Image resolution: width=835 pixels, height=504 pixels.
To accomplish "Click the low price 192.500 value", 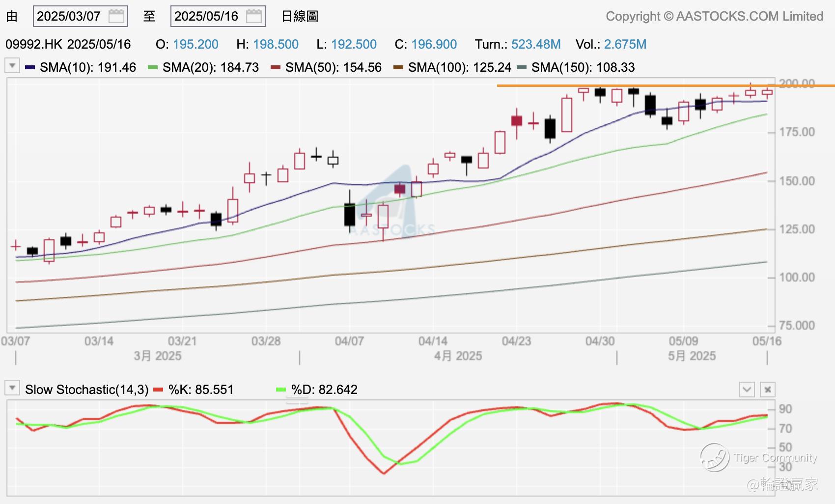I will [354, 44].
